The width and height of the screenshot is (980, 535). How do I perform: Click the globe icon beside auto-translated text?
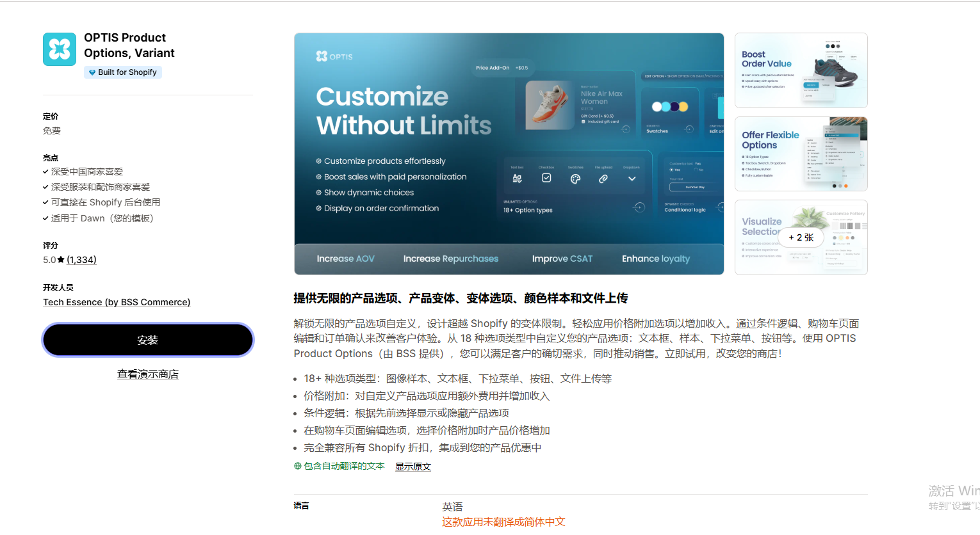pos(298,466)
